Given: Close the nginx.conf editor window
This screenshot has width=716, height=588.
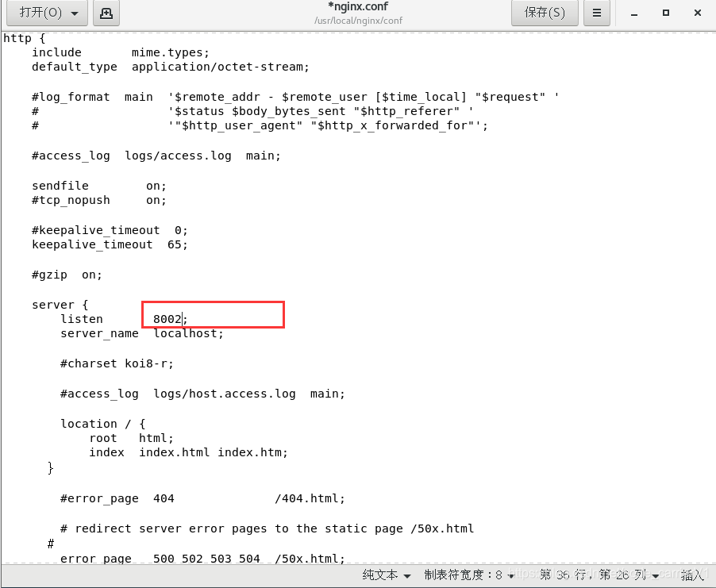Looking at the screenshot, I should click(697, 13).
